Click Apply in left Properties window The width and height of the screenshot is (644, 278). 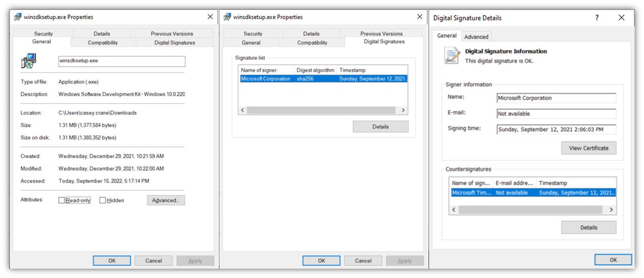(195, 261)
